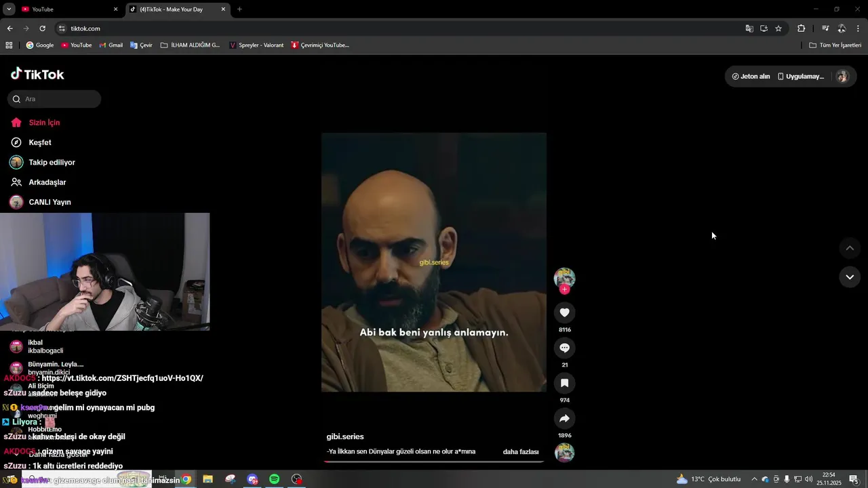Open the Arkadaşlar page
Image resolution: width=868 pixels, height=488 pixels.
pyautogui.click(x=38, y=182)
